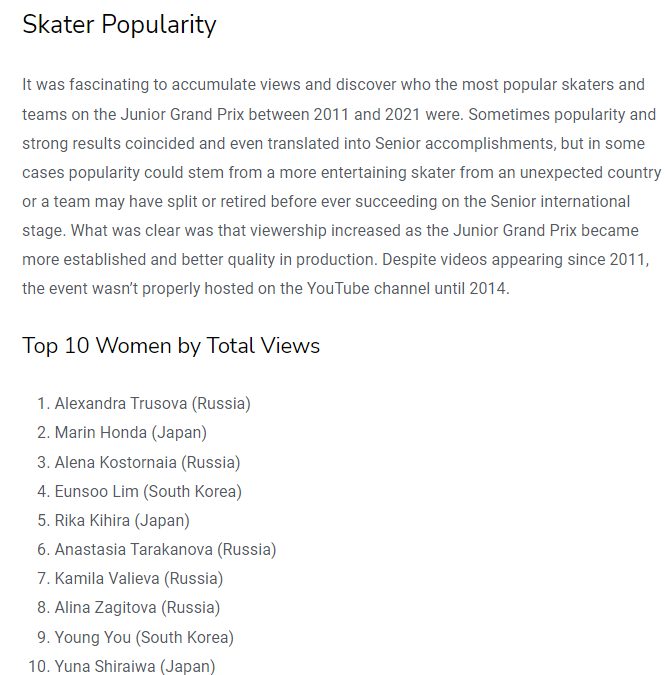Select Kamila Valieva in the list
This screenshot has width=665, height=675.
tap(138, 578)
